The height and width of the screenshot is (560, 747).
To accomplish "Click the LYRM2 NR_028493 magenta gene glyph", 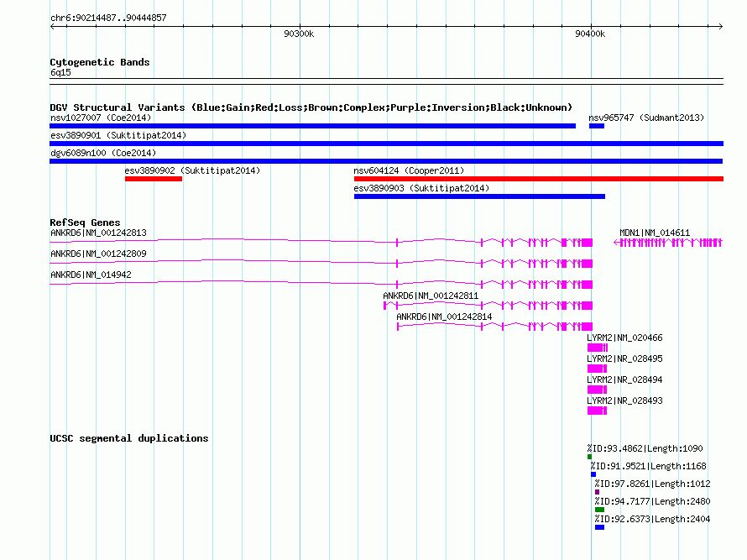I will pos(597,411).
